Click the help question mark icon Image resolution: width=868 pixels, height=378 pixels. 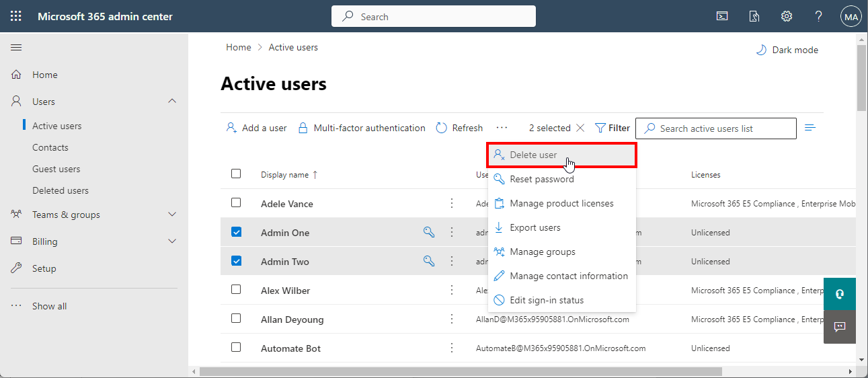[818, 16]
